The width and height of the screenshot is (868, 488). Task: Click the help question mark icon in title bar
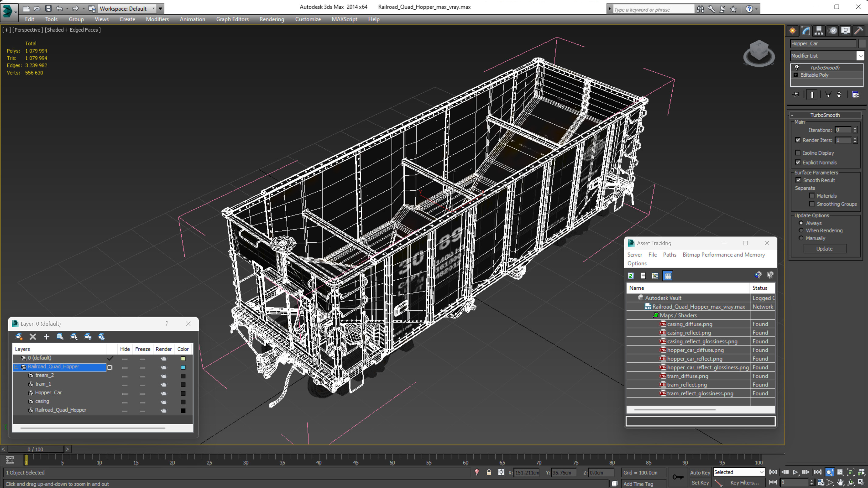[749, 9]
